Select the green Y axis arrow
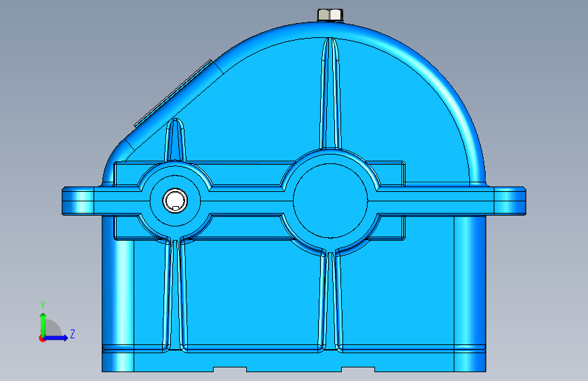 pyautogui.click(x=43, y=325)
